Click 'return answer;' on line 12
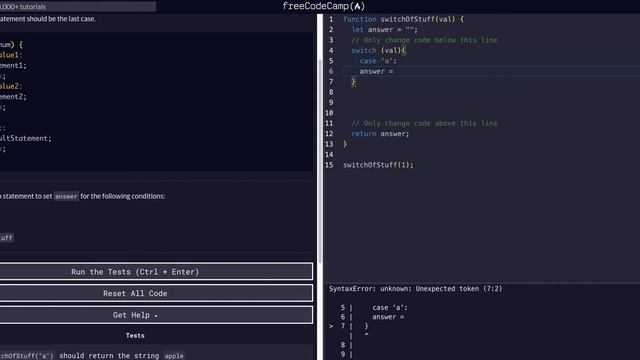 pyautogui.click(x=380, y=134)
